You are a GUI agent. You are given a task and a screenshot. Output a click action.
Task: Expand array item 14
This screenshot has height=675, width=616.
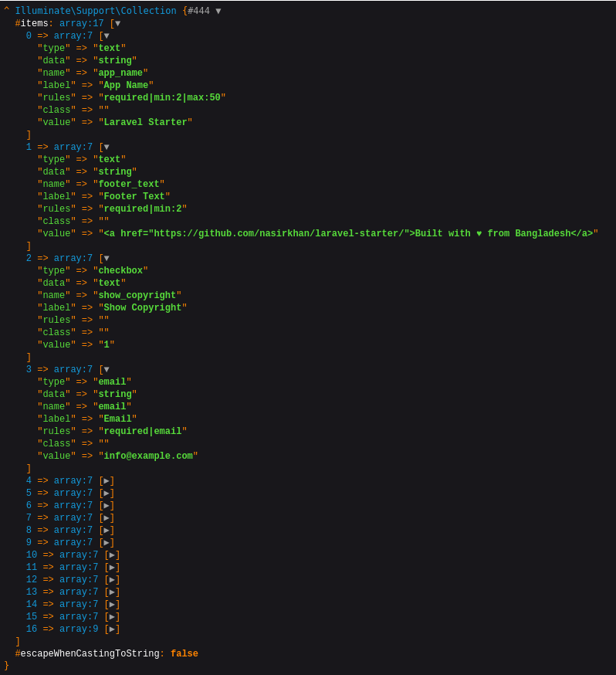click(112, 605)
